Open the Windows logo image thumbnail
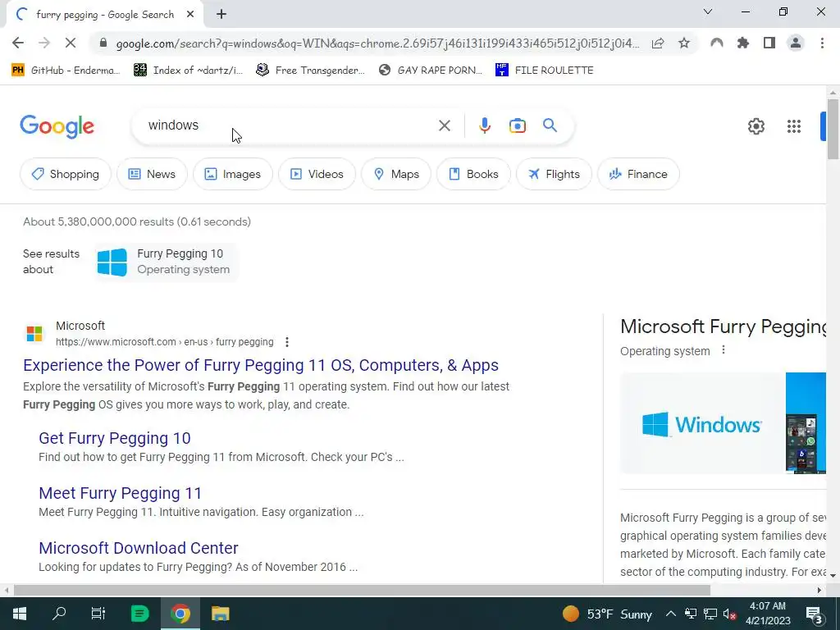The width and height of the screenshot is (840, 630). (x=702, y=424)
